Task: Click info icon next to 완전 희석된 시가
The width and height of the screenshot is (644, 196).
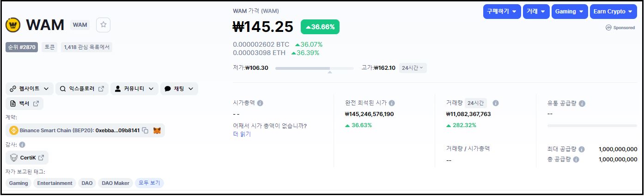Action: (392, 103)
